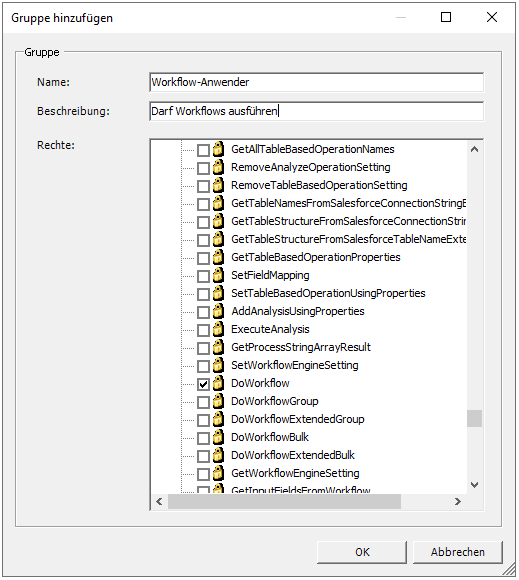Image resolution: width=519 pixels, height=580 pixels.
Task: Click the horizontal scroll right arrow
Action: coord(458,502)
